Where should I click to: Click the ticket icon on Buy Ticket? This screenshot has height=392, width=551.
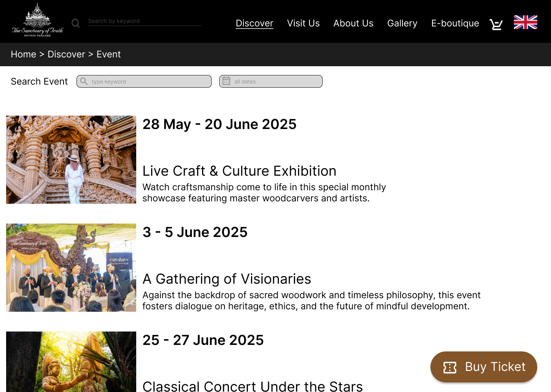pyautogui.click(x=450, y=367)
